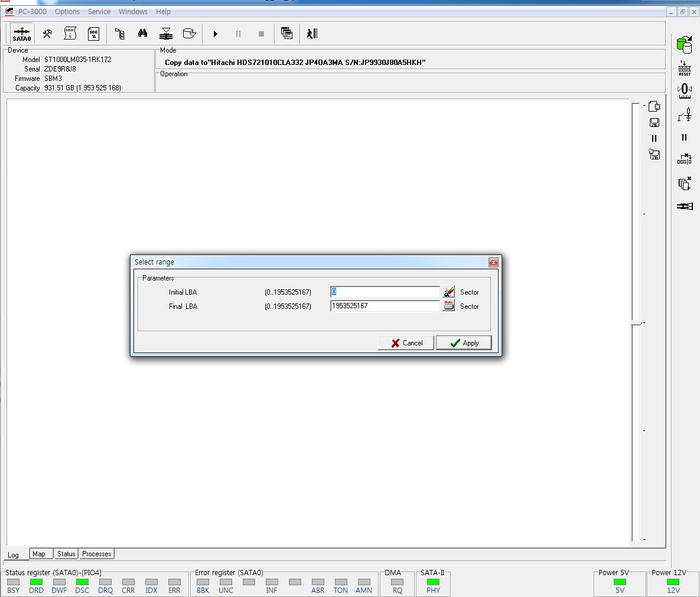The image size is (700, 597).
Task: Switch to the Status tab
Action: (x=66, y=554)
